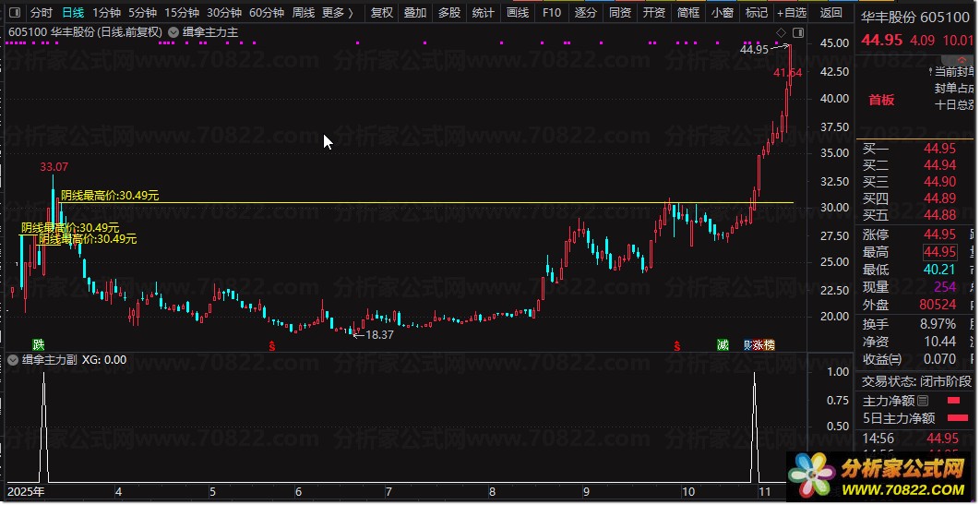This screenshot has width=980, height=505.
Task: Click the 2025年 date axis label
Action: [26, 492]
